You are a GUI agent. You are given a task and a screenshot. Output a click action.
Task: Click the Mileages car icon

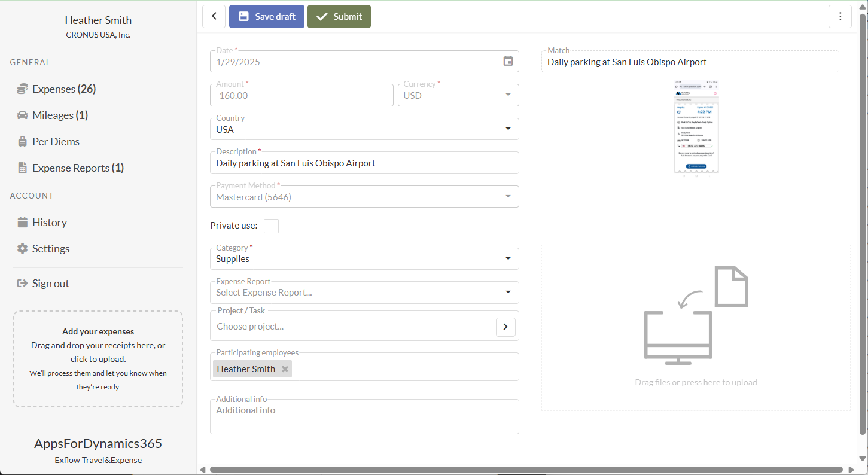tap(23, 115)
